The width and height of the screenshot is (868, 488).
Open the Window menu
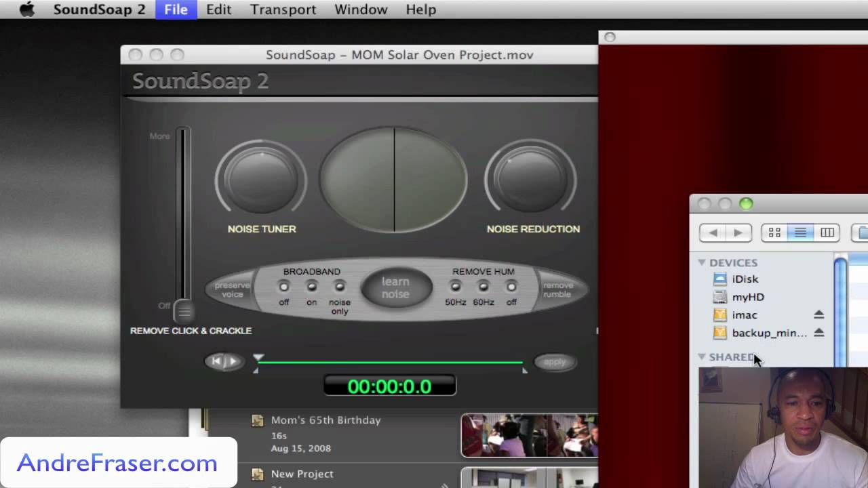[361, 9]
